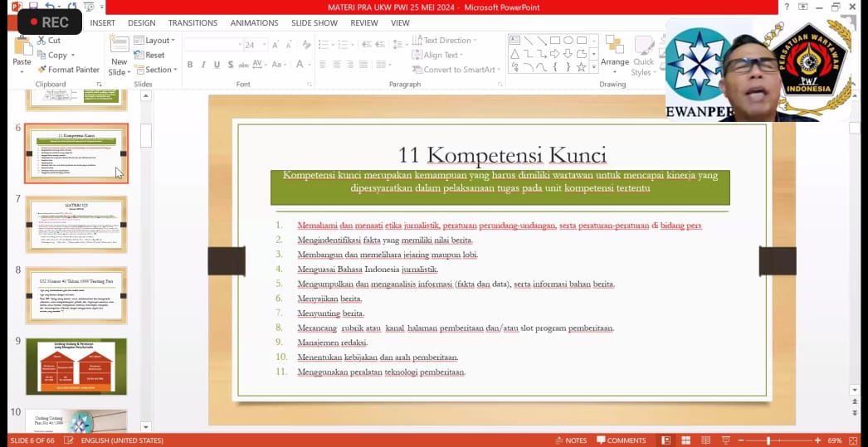Open the font size 24 dropdown
The width and height of the screenshot is (868, 447).
[x=256, y=45]
